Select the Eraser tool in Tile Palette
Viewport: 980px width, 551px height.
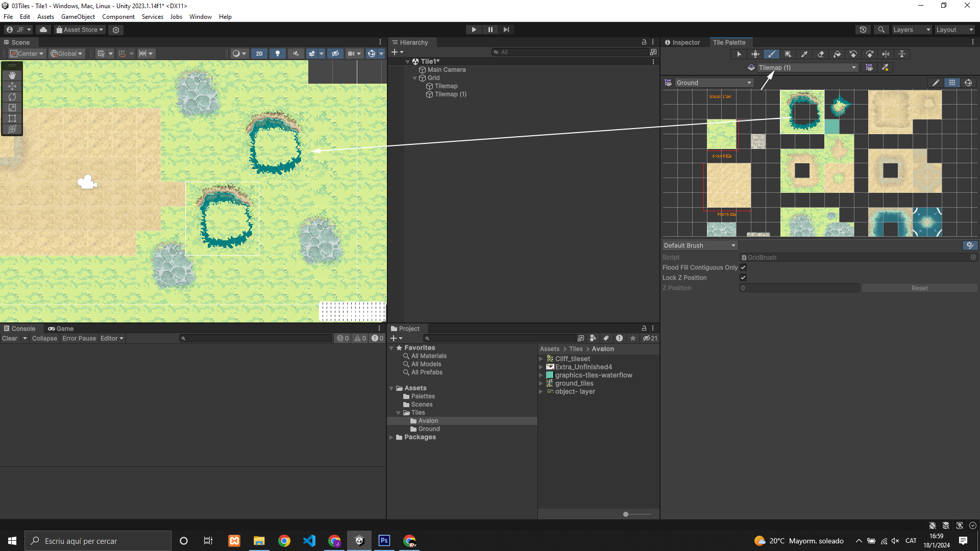coord(821,54)
